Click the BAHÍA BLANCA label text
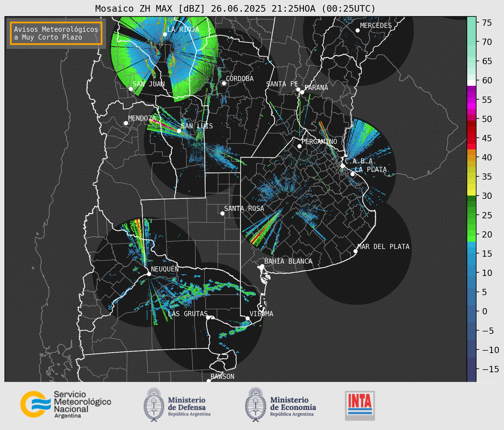Viewport: 504px width, 430px height. (288, 261)
